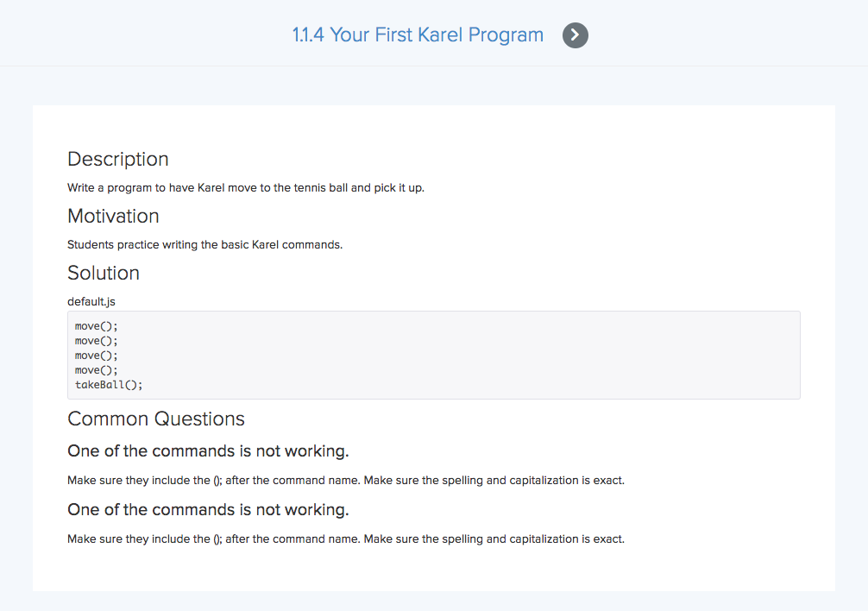Click the 'Write a program to have Karel' sentence
Screen dimensions: 868x611
tap(246, 187)
